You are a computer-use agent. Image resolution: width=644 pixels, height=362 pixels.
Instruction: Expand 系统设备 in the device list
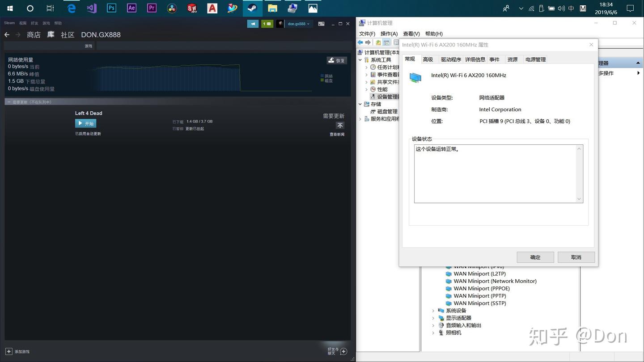click(433, 311)
